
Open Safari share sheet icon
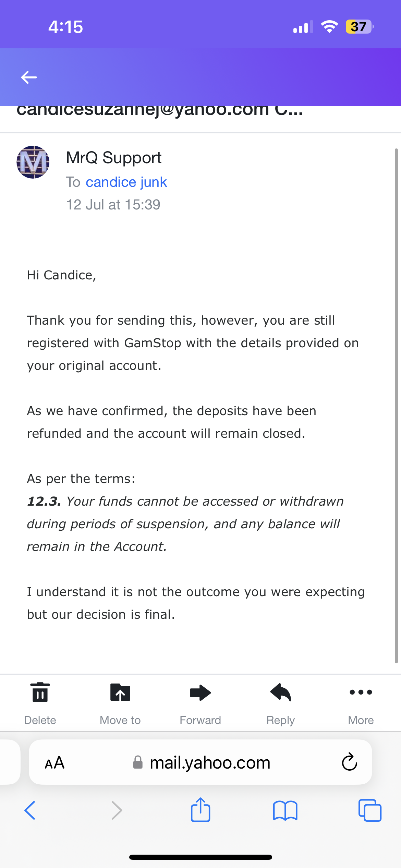click(200, 810)
